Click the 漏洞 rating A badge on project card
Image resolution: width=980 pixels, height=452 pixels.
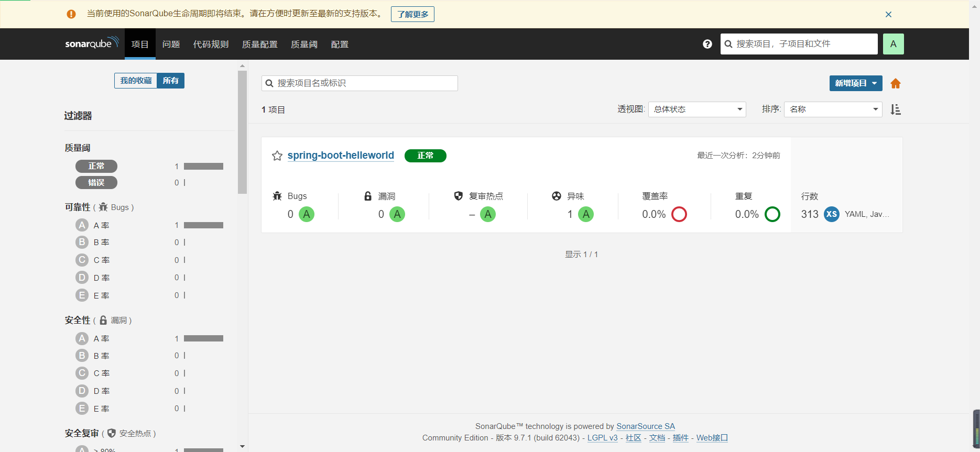pos(397,214)
